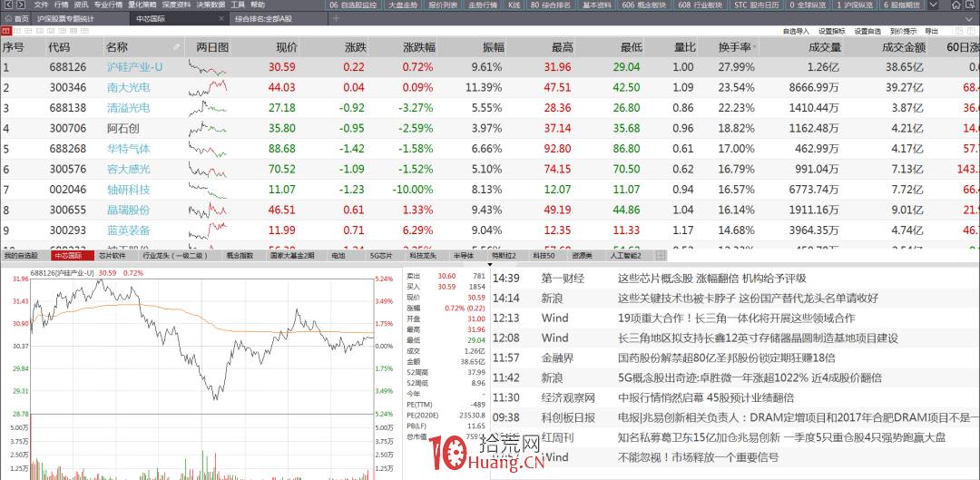Sort by 换手率 column header arrow

(755, 47)
